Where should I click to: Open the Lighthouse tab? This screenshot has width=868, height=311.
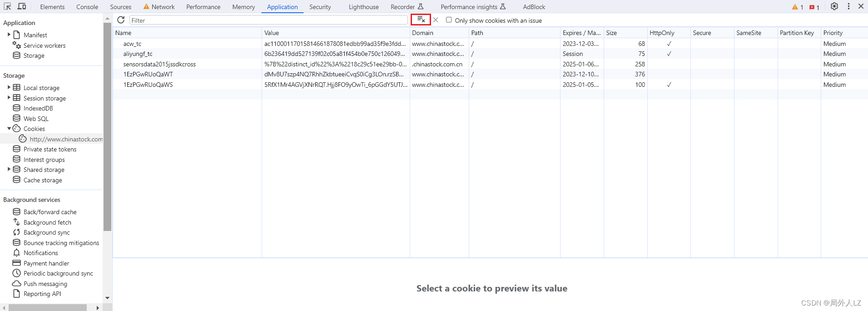tap(364, 7)
